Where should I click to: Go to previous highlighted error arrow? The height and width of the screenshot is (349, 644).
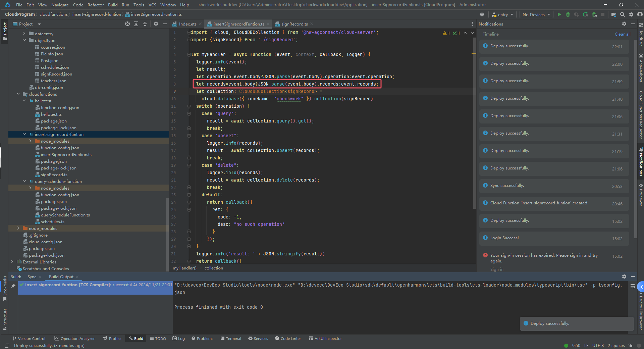[x=465, y=33]
